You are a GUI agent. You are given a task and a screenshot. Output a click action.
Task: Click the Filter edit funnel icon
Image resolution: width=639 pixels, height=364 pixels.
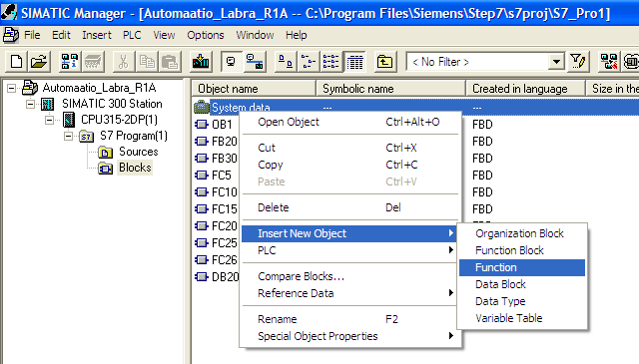pos(577,62)
